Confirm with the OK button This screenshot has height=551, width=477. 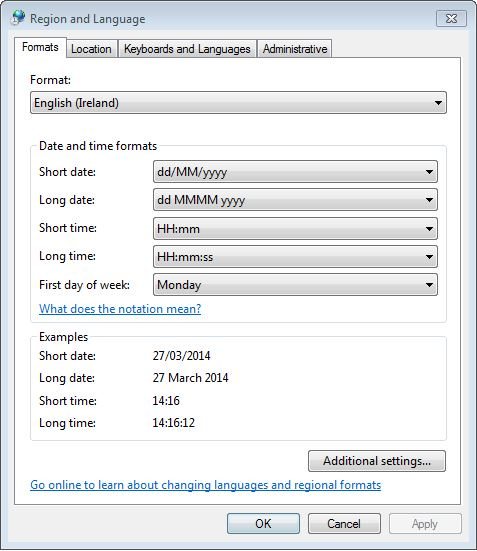[263, 524]
